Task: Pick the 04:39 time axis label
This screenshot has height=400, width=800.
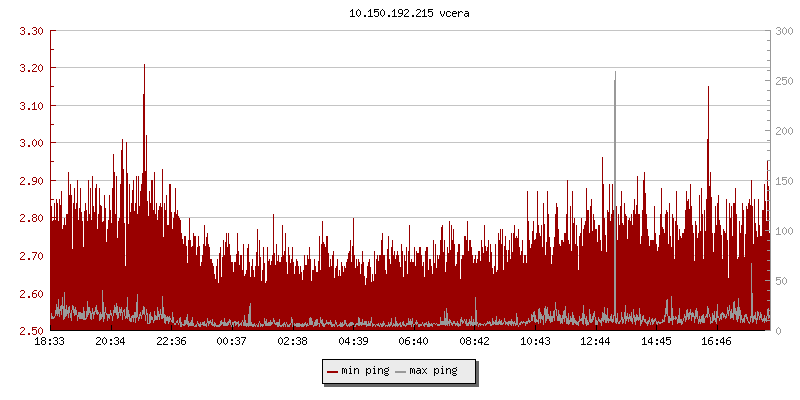Action: click(353, 342)
